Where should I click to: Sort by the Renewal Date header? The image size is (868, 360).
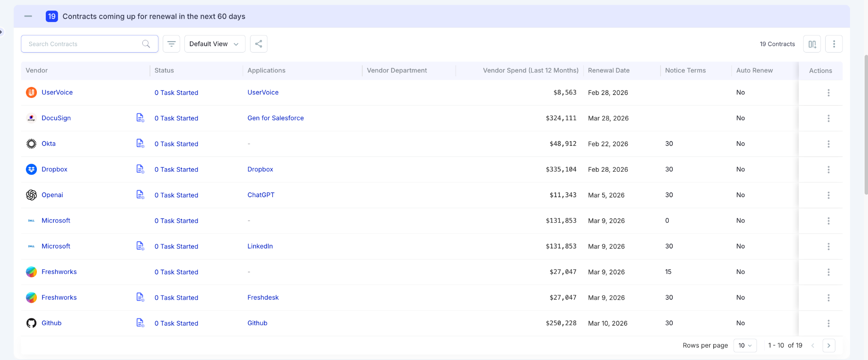coord(609,70)
